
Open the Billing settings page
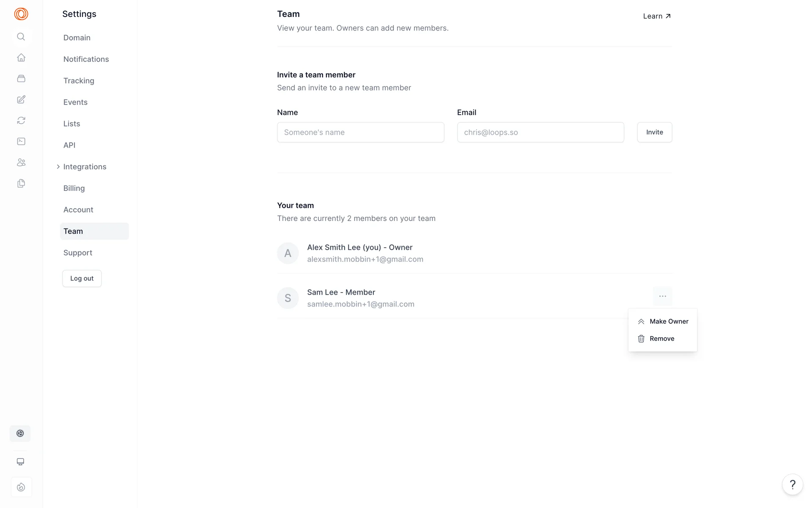[74, 188]
